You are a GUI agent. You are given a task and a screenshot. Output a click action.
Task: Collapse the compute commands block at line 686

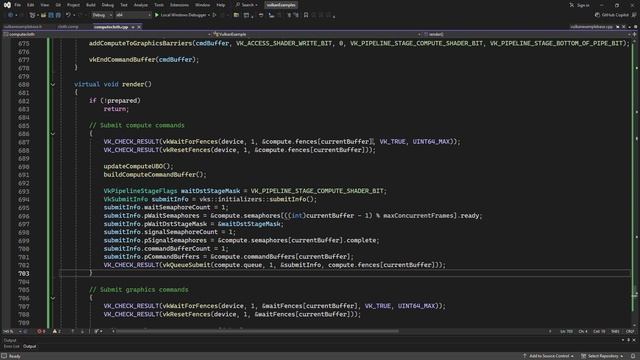pyautogui.click(x=53, y=134)
